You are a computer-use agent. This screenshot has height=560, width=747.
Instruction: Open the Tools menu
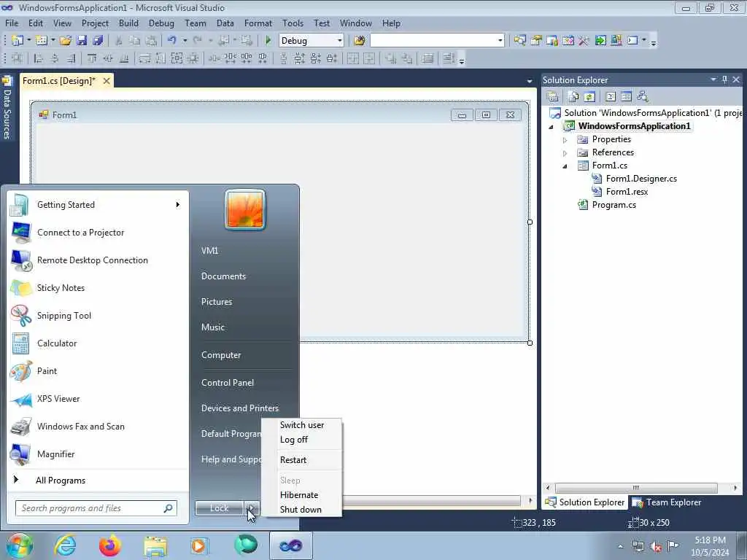[293, 23]
